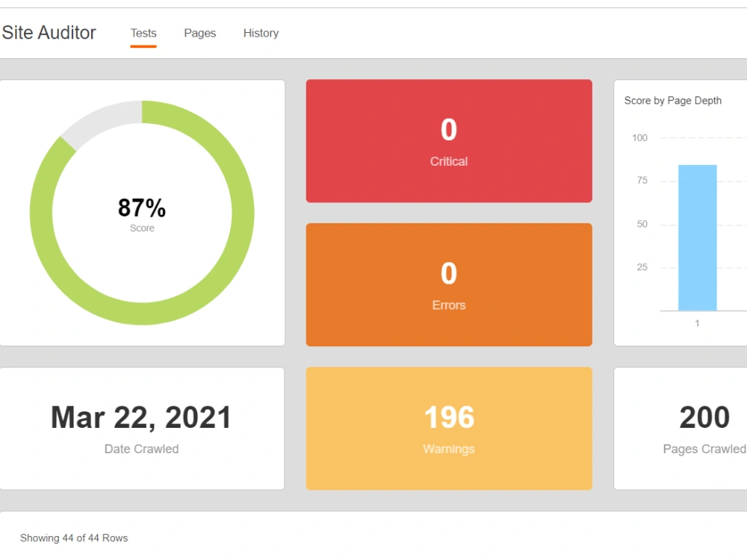
Task: Open the History tab
Action: pos(261,34)
